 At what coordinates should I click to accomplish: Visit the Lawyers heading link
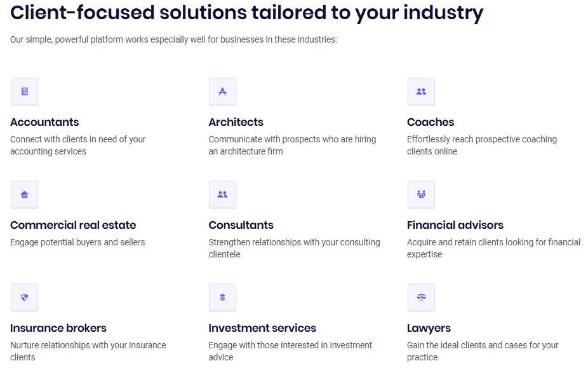click(429, 328)
